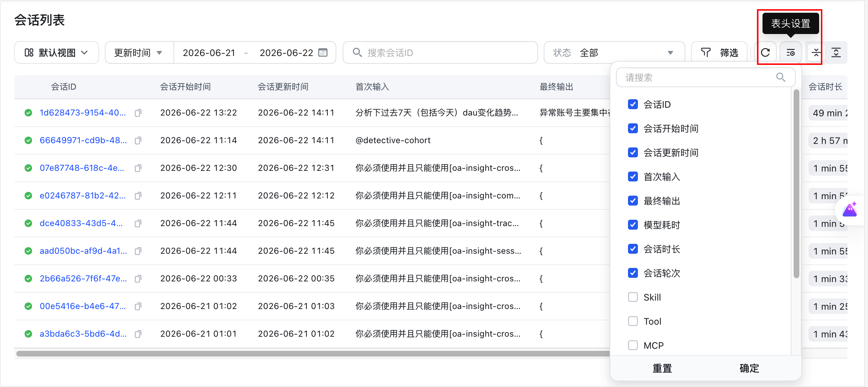Copy session ID a3bda6c3-5bd6-4d...
The image size is (868, 387).
point(138,334)
